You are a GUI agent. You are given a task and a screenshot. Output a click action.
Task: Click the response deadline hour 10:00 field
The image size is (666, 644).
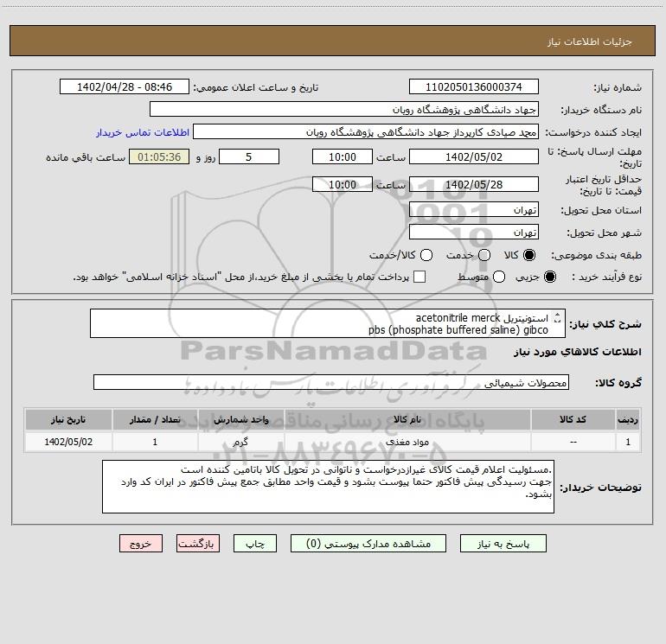click(343, 156)
